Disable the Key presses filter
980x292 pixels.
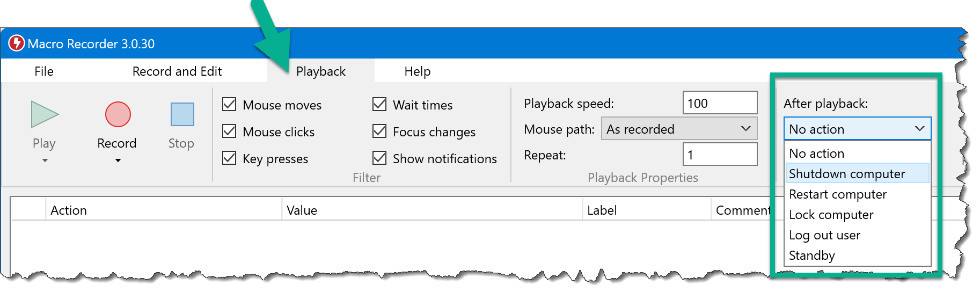(229, 158)
